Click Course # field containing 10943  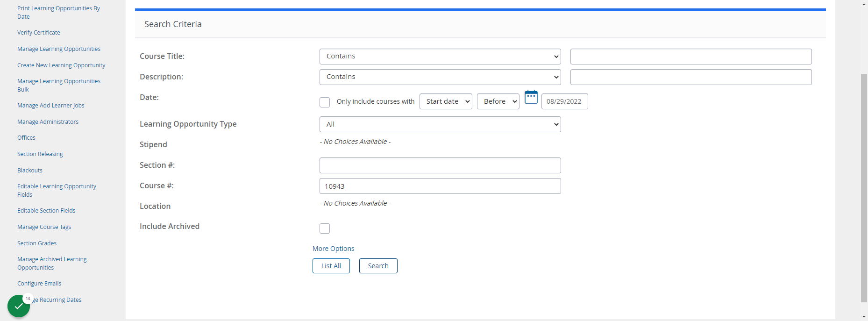440,186
